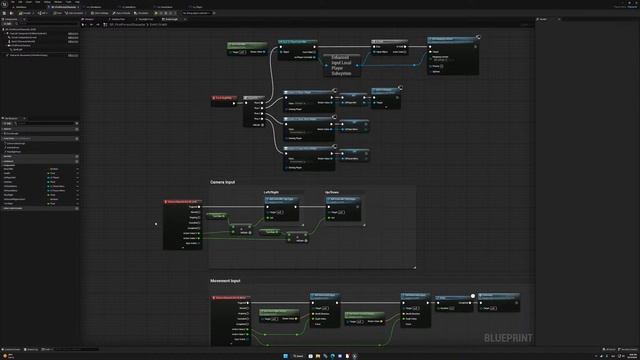
Task: Open the Diff toolbar dropdown
Action: [x=42, y=13]
